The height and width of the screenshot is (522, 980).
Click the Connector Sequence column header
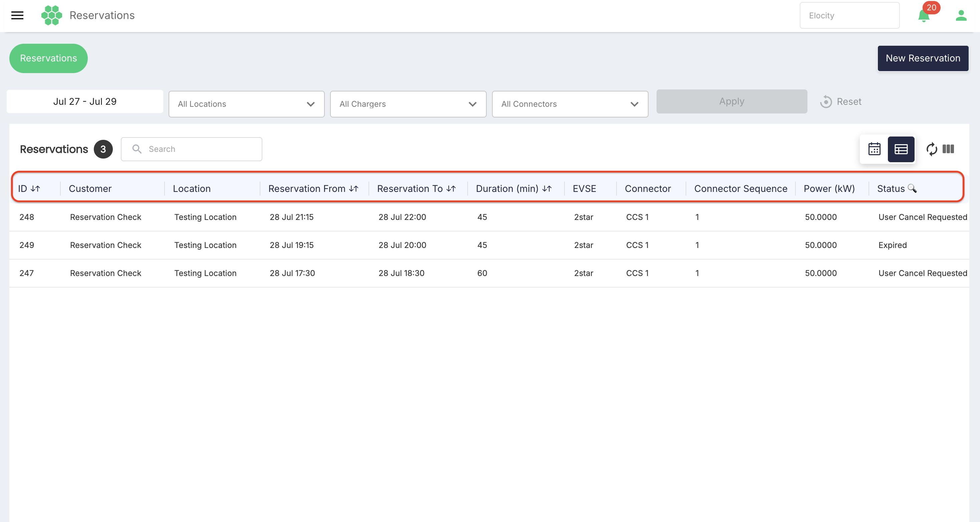741,189
